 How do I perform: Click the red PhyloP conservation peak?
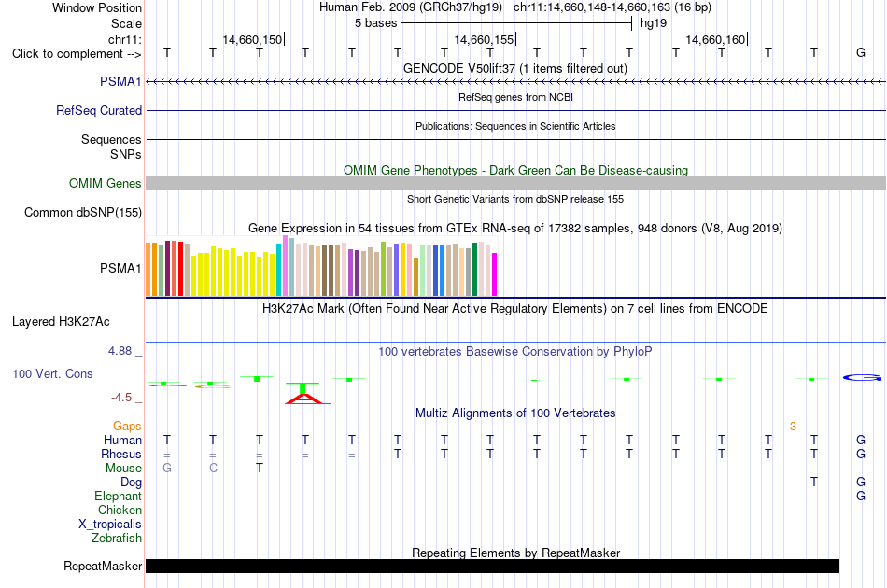[305, 398]
